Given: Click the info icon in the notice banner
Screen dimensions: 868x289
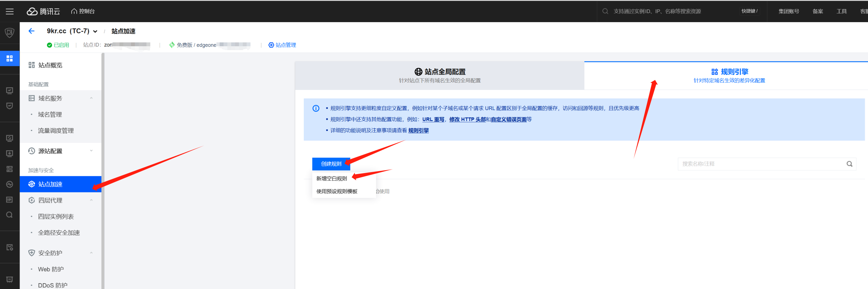Looking at the screenshot, I should pos(316,108).
